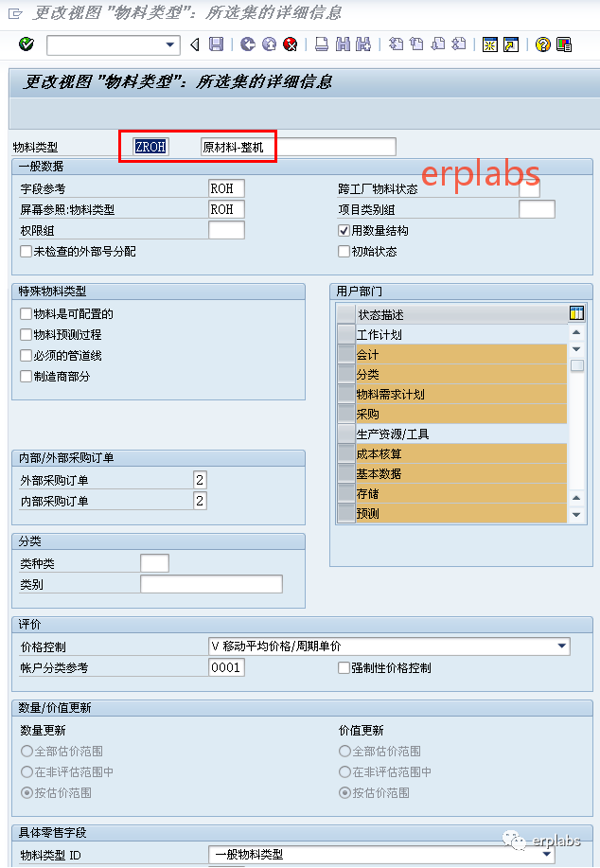Click the ZROH material type field
The width and height of the screenshot is (600, 868).
click(x=150, y=147)
